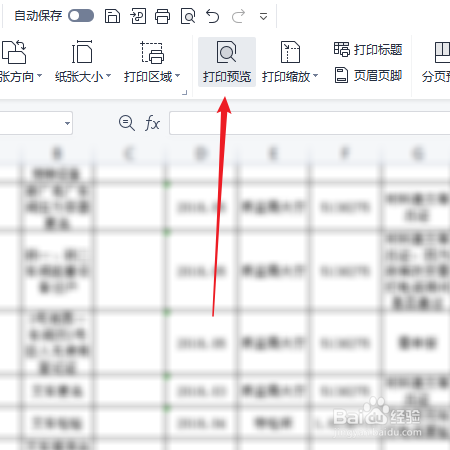Click the Undo arrow
The image size is (450, 450).
pyautogui.click(x=213, y=16)
